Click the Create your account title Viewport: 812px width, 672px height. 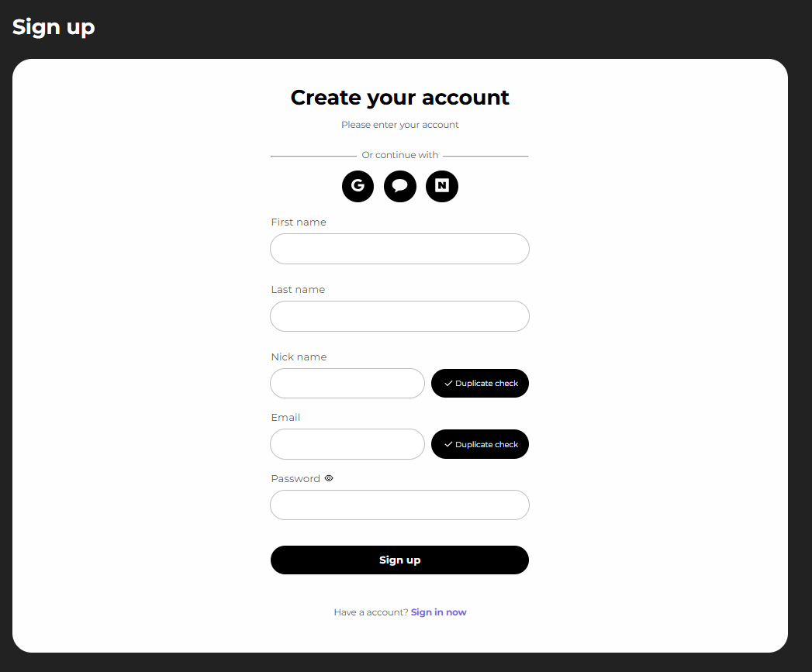tap(399, 98)
